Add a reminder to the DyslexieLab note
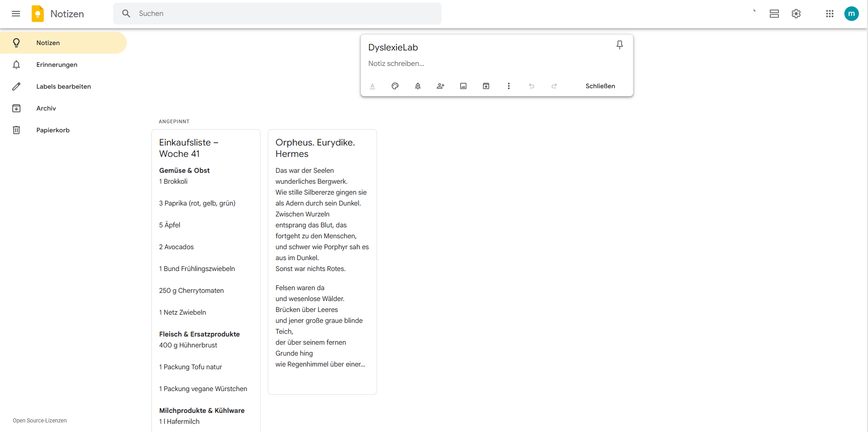 click(x=418, y=86)
